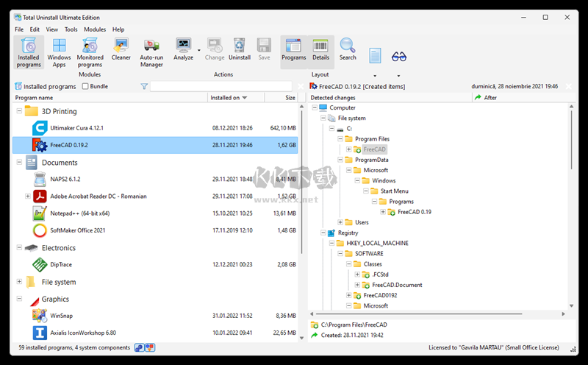Open the Modules menu
The width and height of the screenshot is (588, 365).
point(95,29)
